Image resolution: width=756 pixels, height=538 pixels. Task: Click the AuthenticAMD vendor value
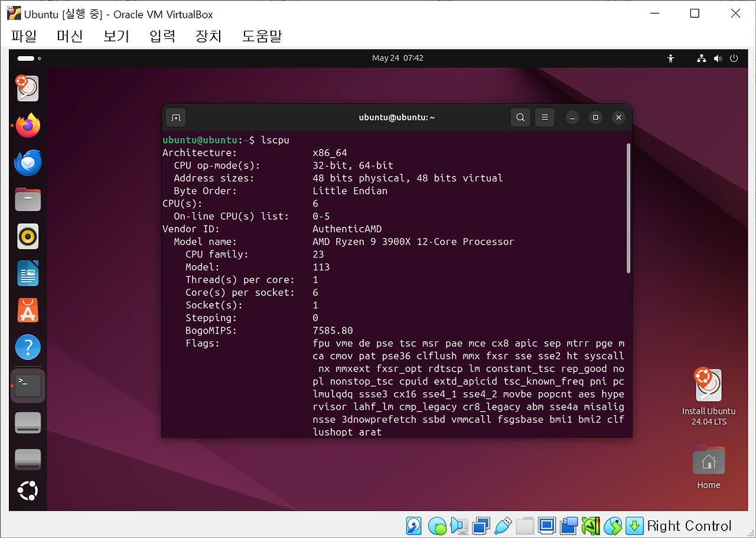pyautogui.click(x=347, y=229)
